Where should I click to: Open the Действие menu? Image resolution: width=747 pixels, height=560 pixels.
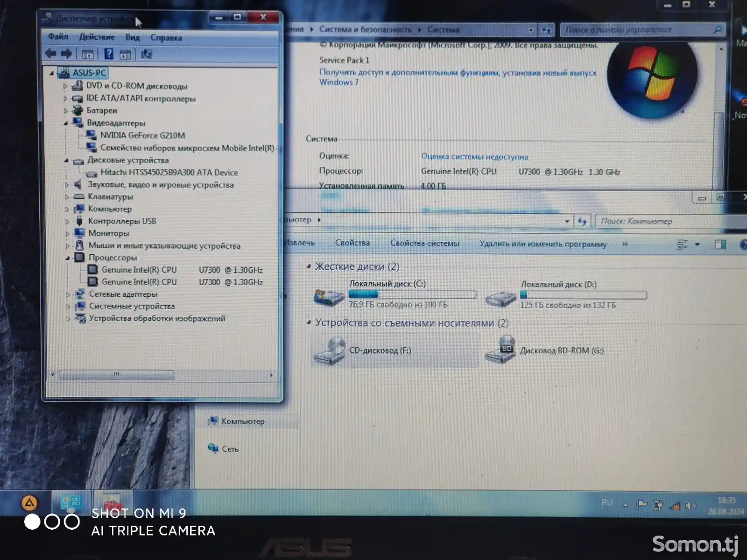point(97,37)
